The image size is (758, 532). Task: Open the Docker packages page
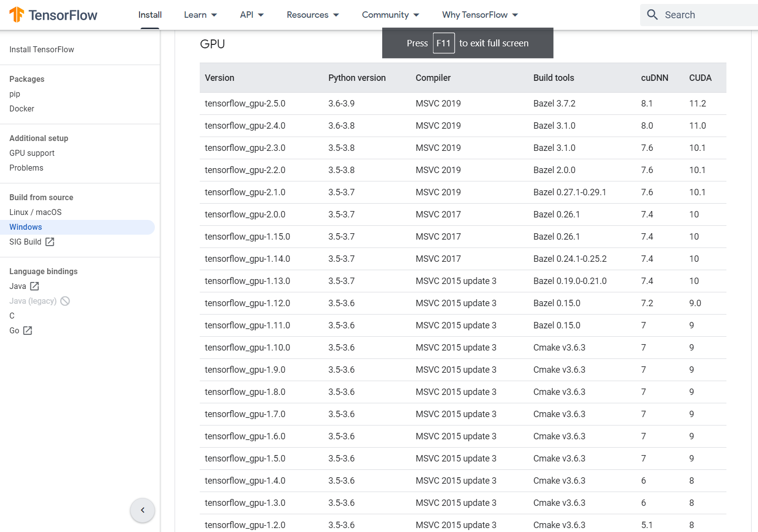22,108
